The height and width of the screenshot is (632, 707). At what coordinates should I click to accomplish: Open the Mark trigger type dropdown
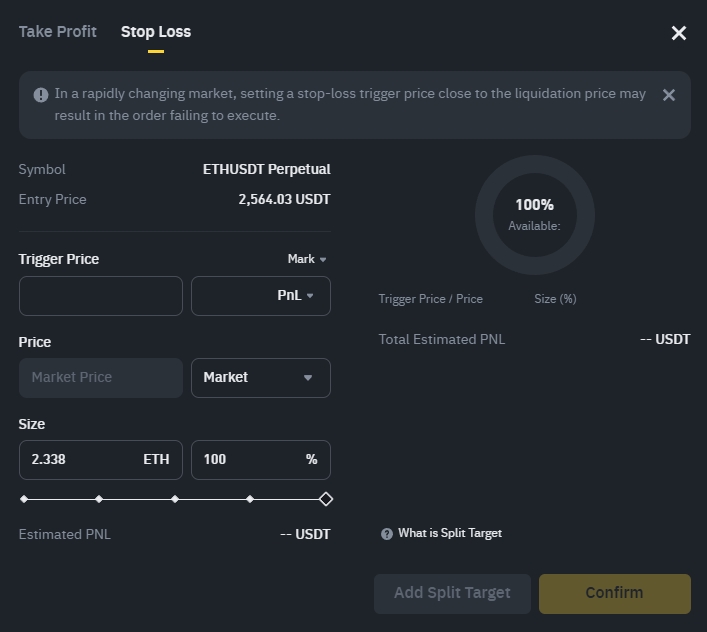[x=307, y=259]
